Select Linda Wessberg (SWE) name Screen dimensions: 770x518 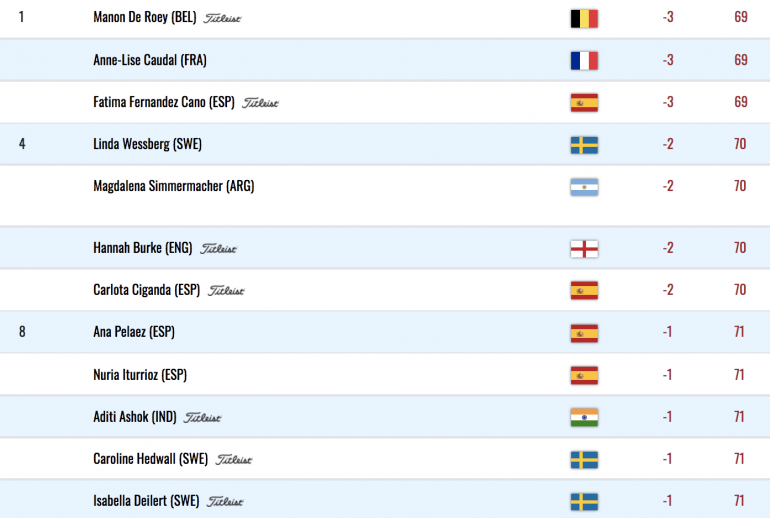tap(147, 144)
